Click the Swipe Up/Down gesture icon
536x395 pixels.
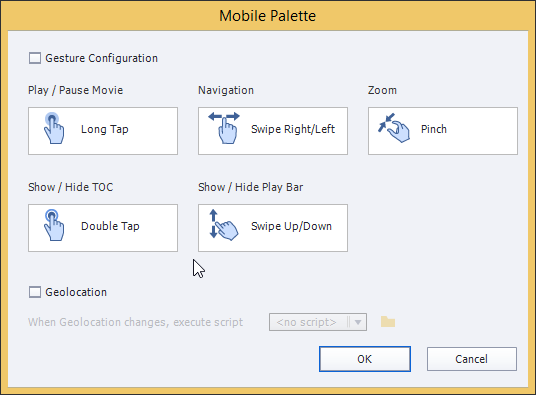[x=224, y=225]
